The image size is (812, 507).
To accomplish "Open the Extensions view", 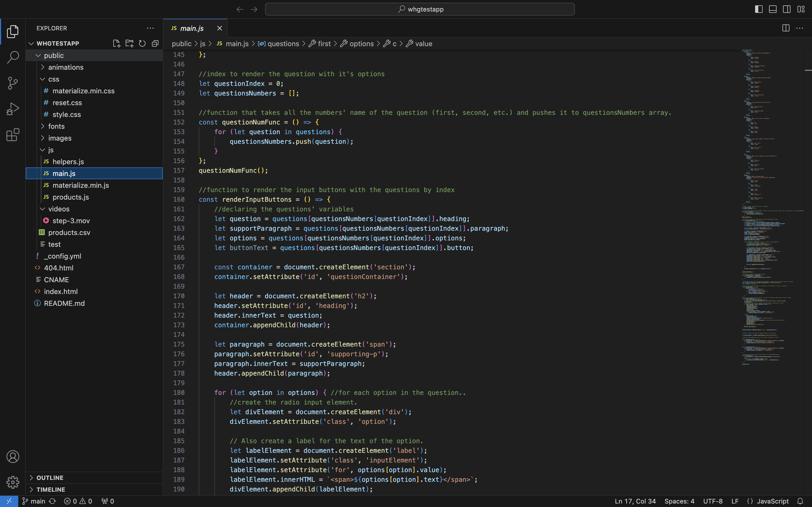I will click(13, 135).
